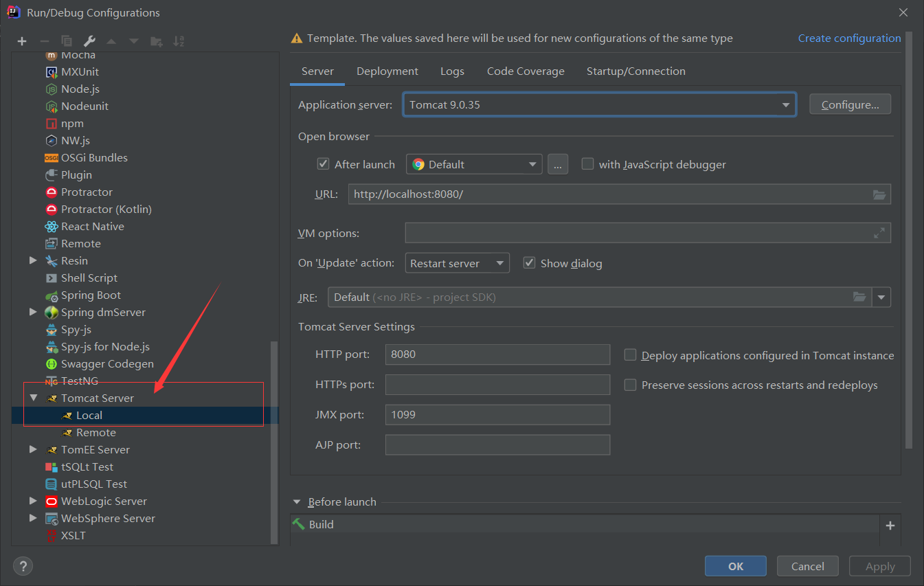Click the JRE folder browse icon
The width and height of the screenshot is (924, 586).
[x=859, y=297]
